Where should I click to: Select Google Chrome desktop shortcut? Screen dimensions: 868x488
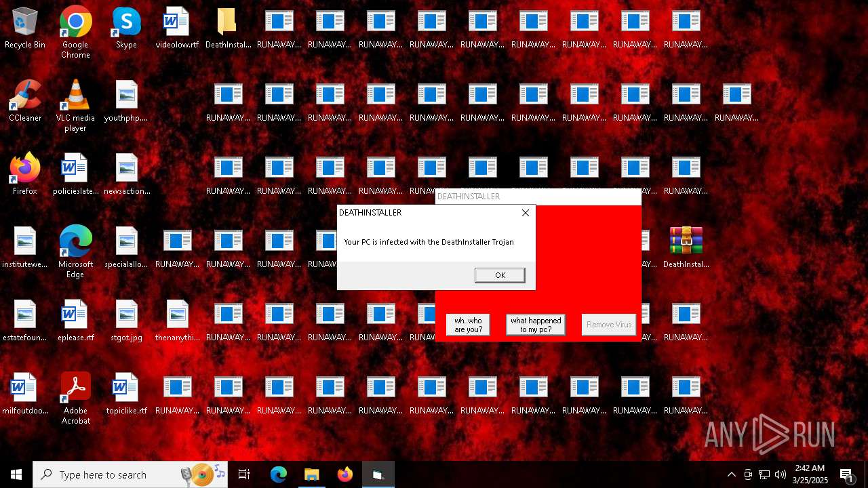(x=75, y=33)
